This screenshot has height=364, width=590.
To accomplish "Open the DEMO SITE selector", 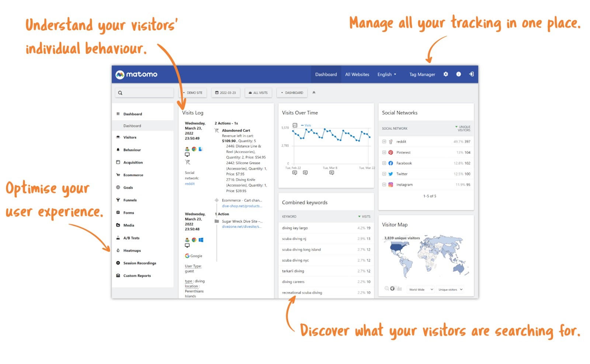I will click(x=192, y=93).
